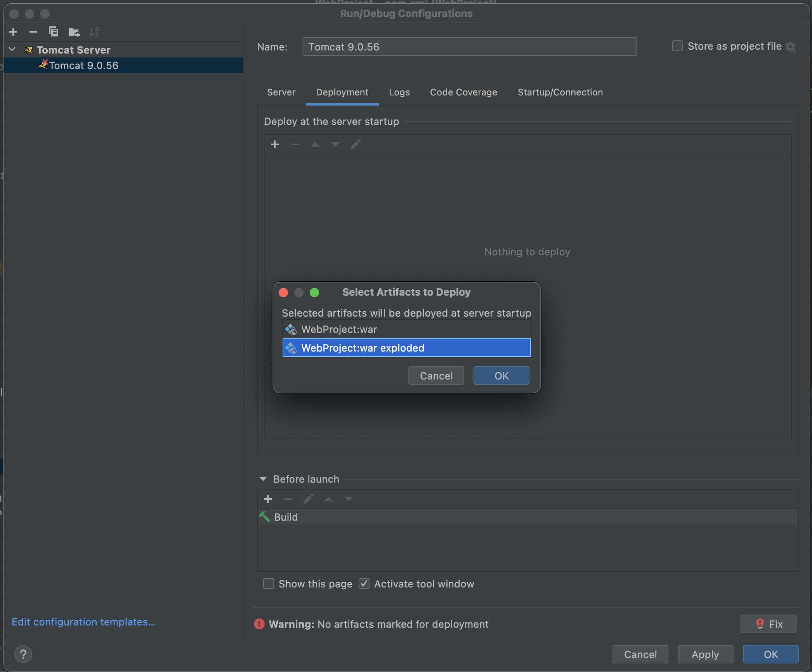This screenshot has height=672, width=812.
Task: Uncheck Activate tool window checkbox
Action: (x=364, y=584)
